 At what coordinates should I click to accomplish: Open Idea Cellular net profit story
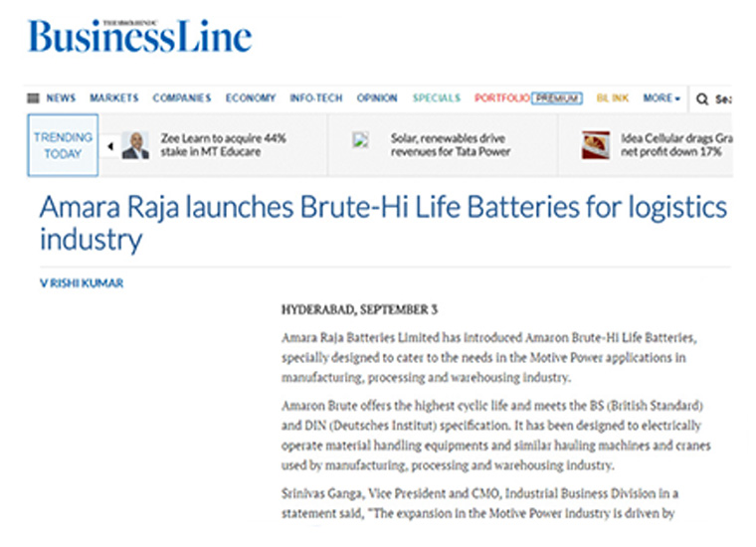tap(676, 145)
